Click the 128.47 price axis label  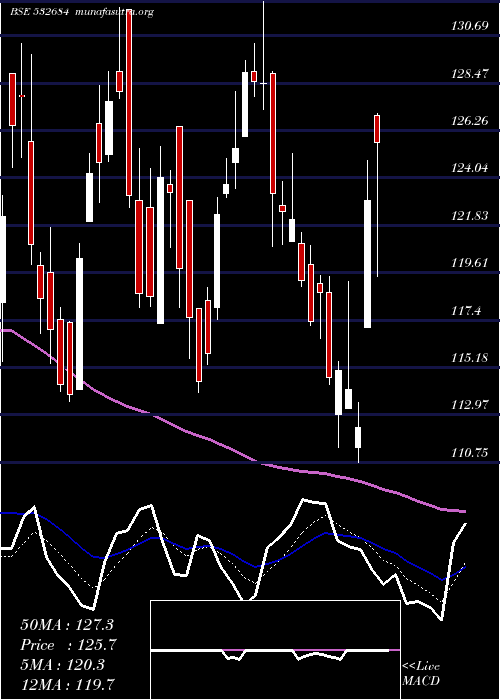(x=470, y=74)
